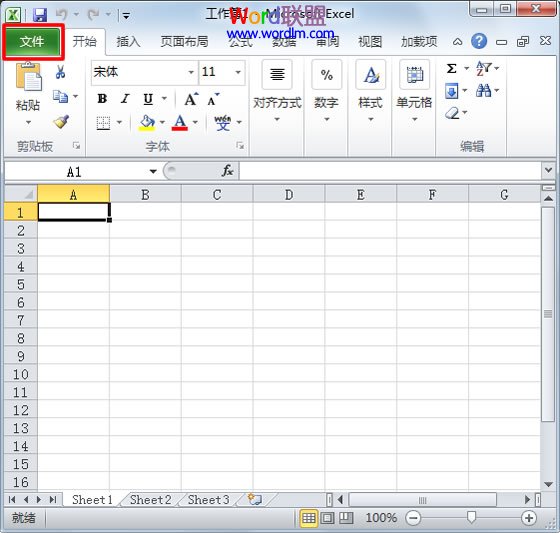Open the font name 宋体 dropdown
Screen dimensions: 560x533
[191, 73]
